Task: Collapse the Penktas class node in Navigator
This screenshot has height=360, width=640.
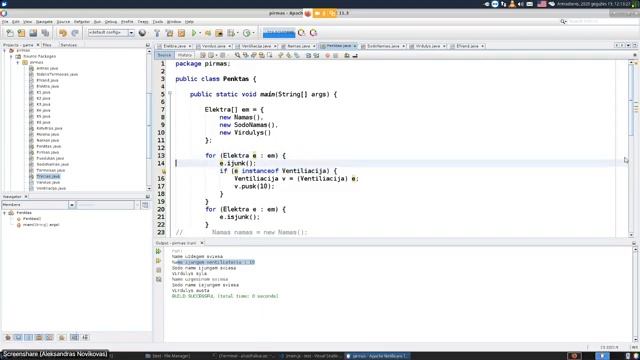Action: [5, 213]
